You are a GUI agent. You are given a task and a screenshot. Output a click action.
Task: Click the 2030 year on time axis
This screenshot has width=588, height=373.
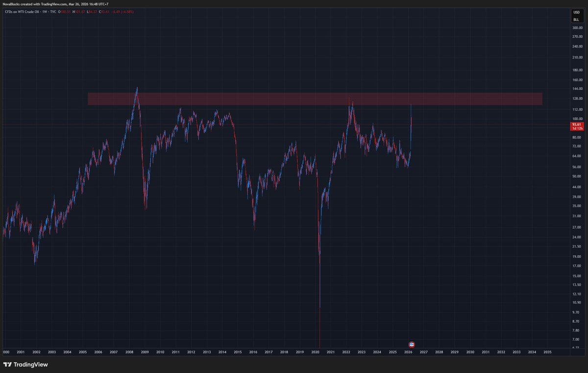[x=470, y=352]
